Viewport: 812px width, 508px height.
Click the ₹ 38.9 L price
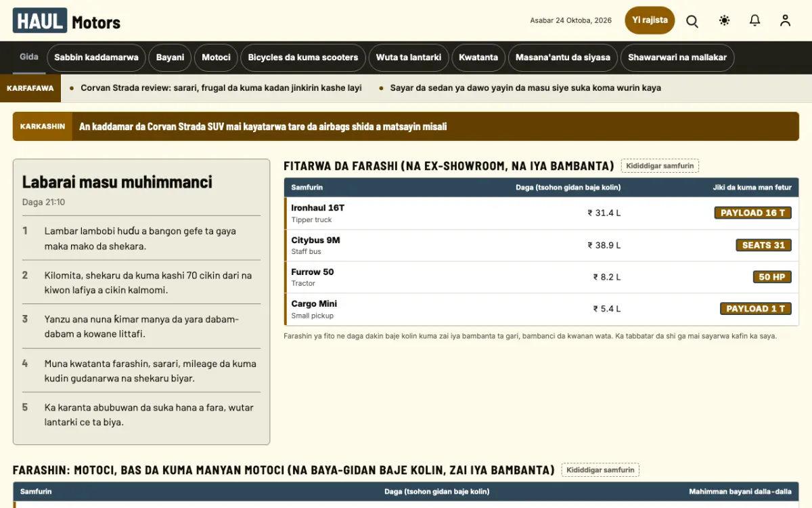[604, 245]
